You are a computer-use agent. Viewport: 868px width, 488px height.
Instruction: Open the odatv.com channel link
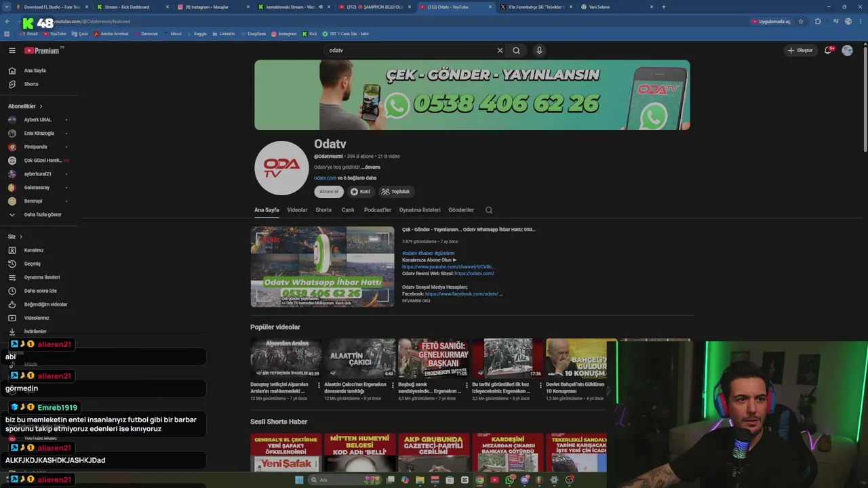point(325,178)
